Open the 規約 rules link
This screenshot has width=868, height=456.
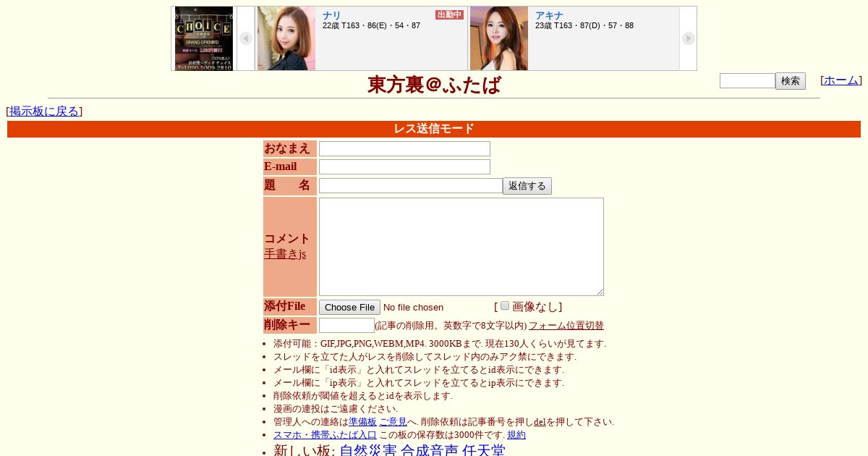click(516, 435)
